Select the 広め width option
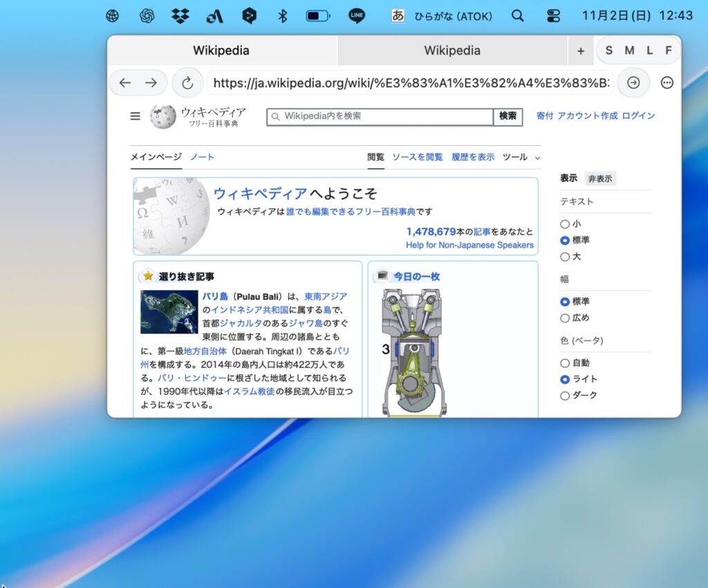 565,318
